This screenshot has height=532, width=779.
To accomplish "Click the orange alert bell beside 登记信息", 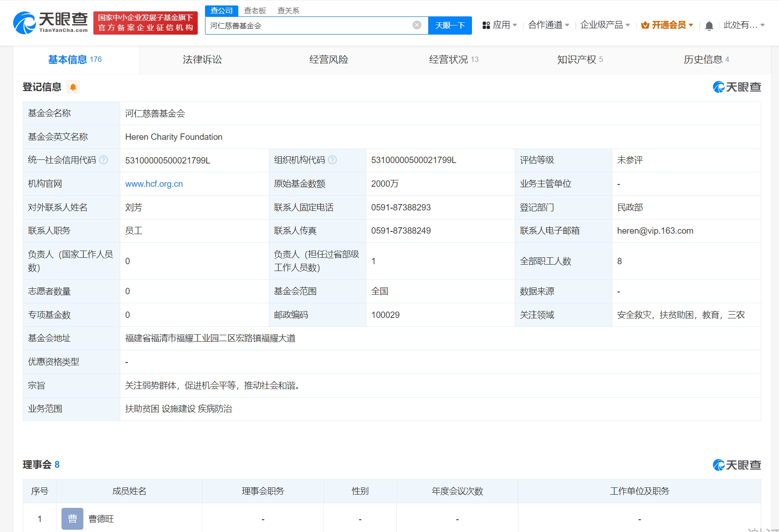I will coord(73,87).
